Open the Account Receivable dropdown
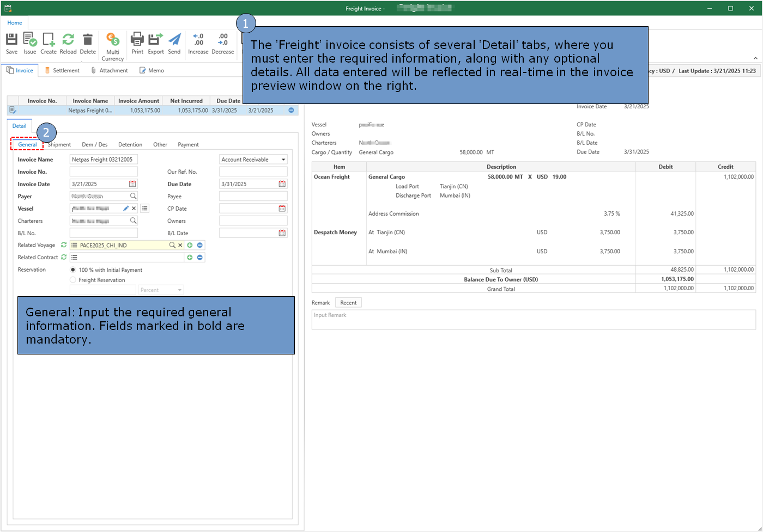 [x=283, y=160]
